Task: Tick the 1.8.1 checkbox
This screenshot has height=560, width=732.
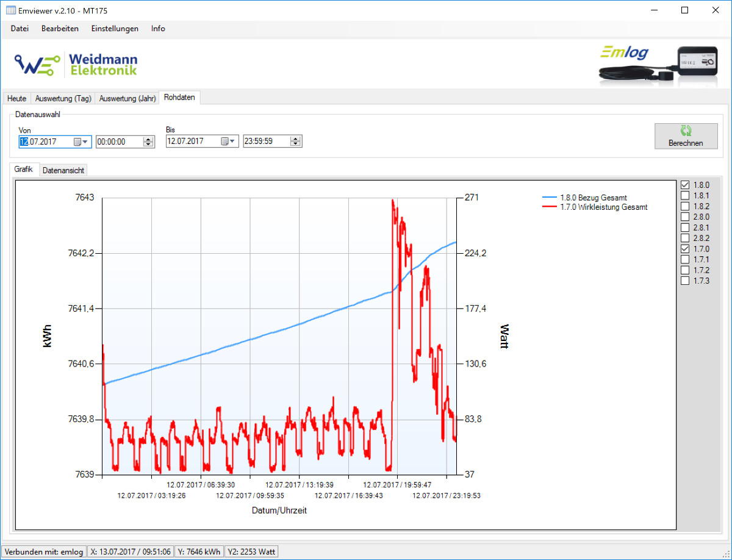Action: point(685,195)
